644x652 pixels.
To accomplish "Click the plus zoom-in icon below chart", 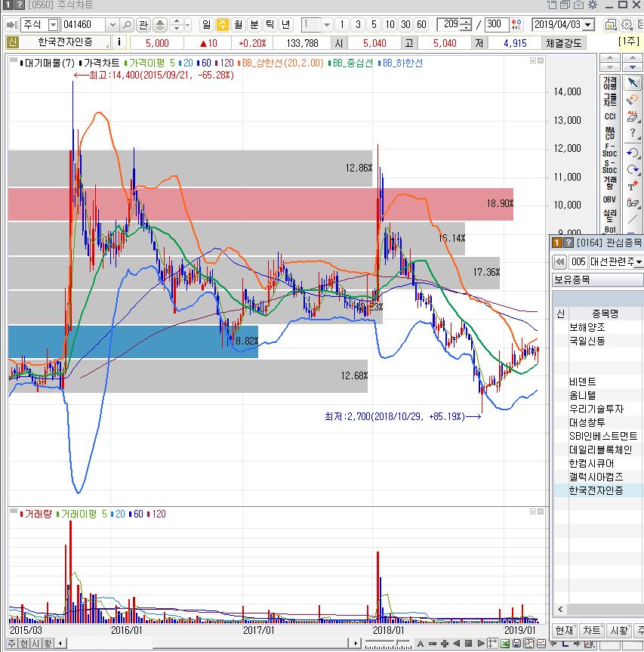I will click(x=444, y=644).
